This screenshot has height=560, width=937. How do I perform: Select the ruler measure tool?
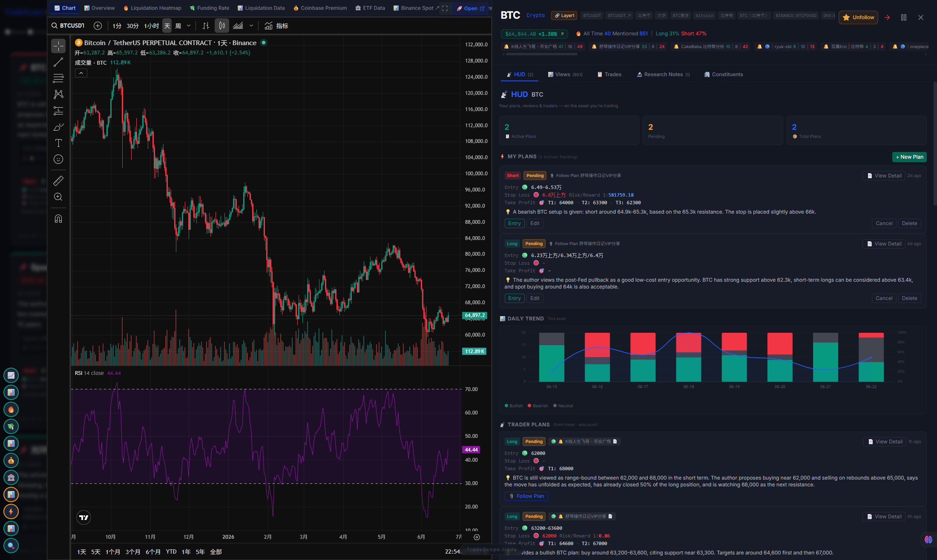click(x=58, y=181)
